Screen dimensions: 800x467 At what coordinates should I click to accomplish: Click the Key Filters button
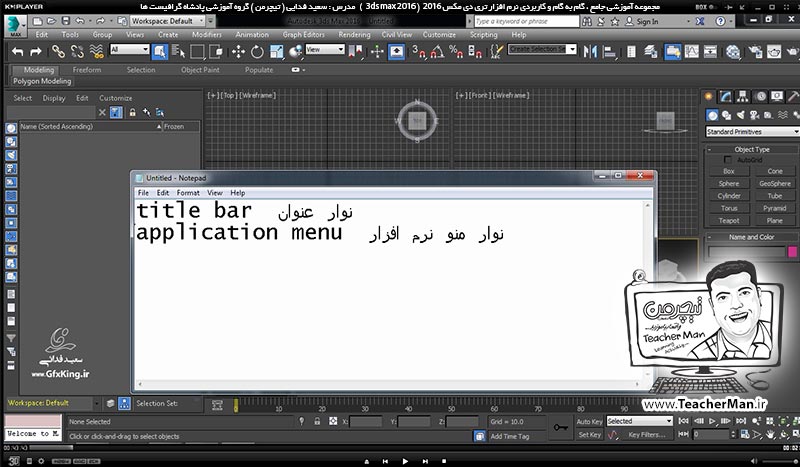[646, 434]
